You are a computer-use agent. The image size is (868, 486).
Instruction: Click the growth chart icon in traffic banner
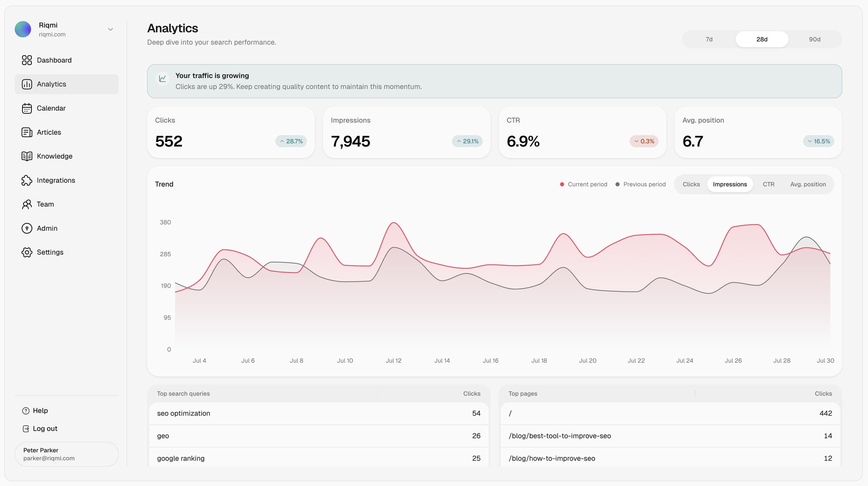(x=163, y=78)
